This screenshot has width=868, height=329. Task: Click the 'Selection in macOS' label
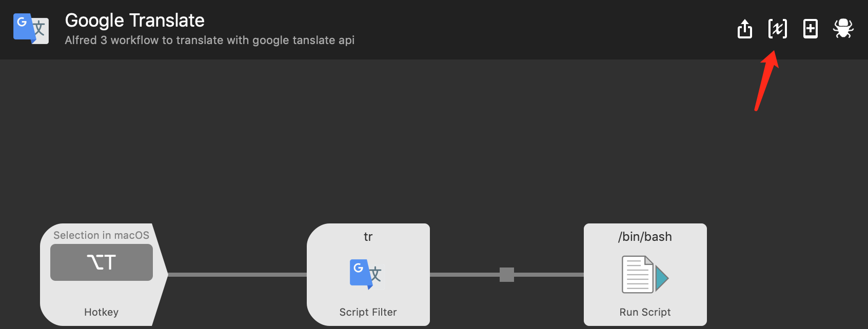(101, 235)
